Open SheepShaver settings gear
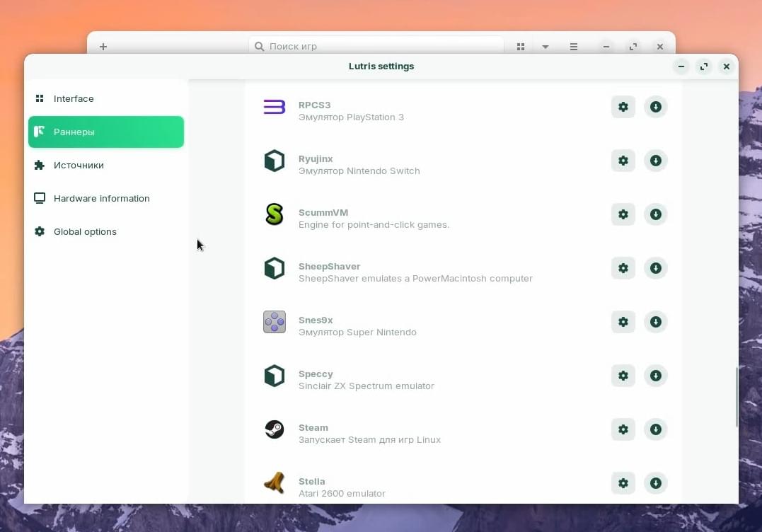The height and width of the screenshot is (532, 762). (x=623, y=268)
